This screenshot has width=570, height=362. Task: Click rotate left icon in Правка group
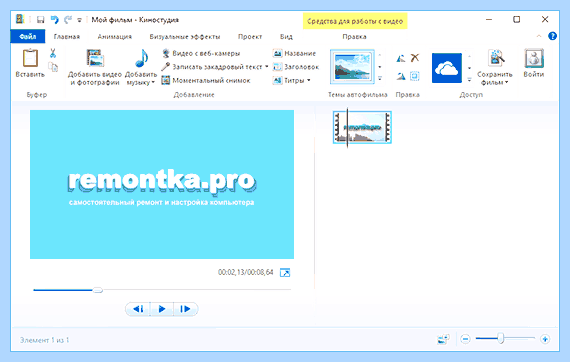point(401,58)
